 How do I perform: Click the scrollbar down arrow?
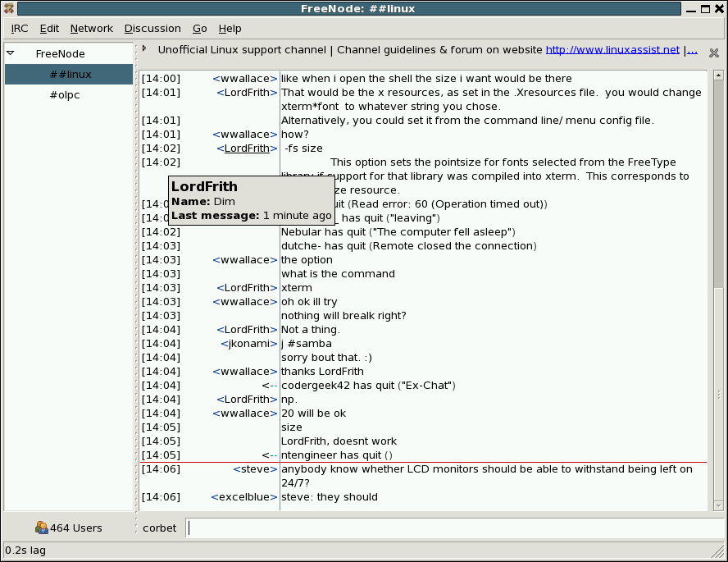click(x=718, y=505)
